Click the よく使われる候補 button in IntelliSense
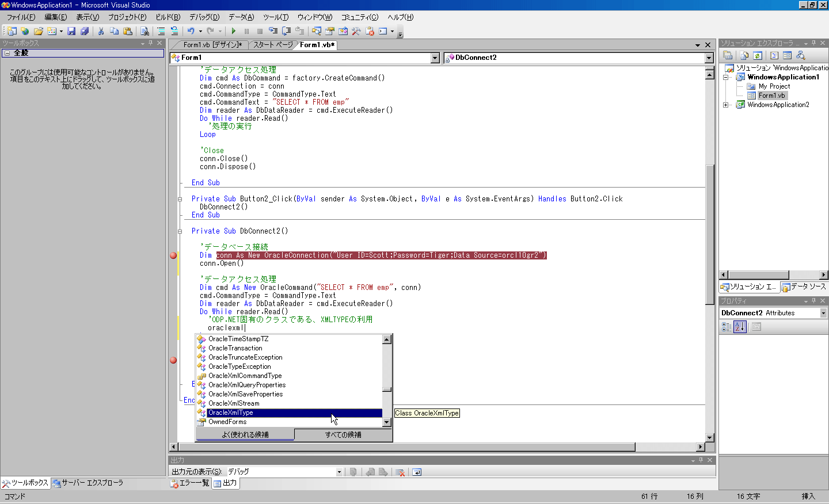This screenshot has width=829, height=504. [245, 434]
